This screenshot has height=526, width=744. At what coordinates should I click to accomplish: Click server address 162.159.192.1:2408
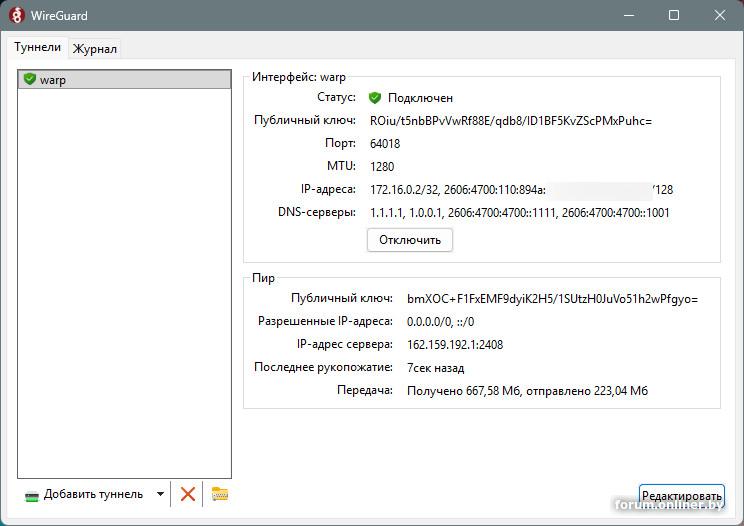point(455,344)
